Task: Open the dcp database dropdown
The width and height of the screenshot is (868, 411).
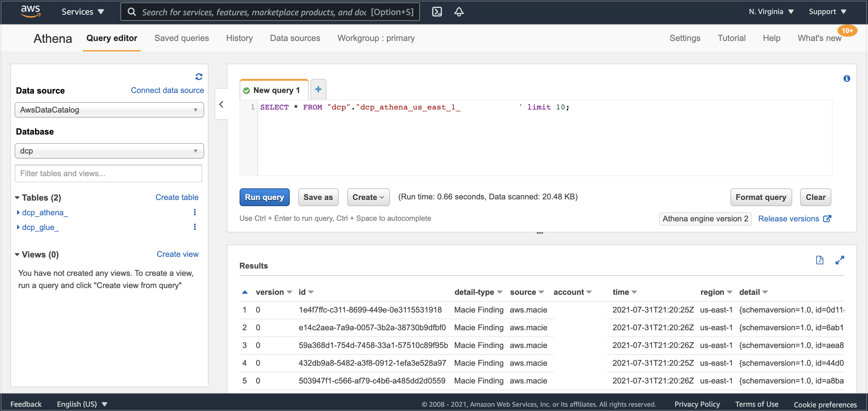Action: tap(109, 151)
